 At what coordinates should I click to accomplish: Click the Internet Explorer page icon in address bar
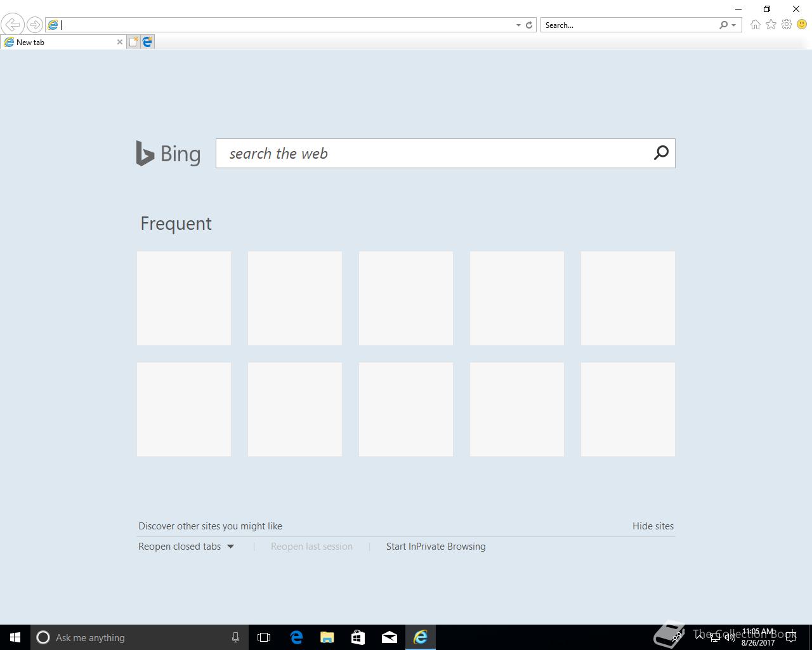53,25
